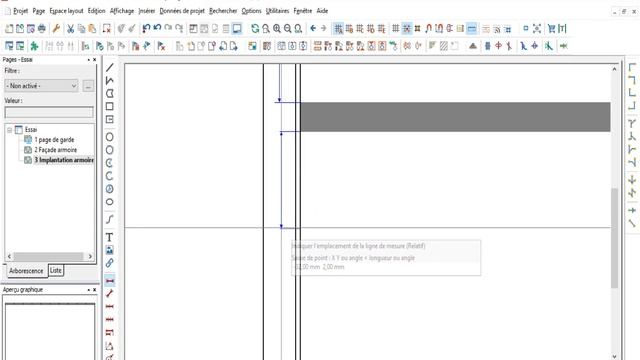The image size is (640, 360).
Task: Close the Aperçu graphique panel
Action: 95,290
